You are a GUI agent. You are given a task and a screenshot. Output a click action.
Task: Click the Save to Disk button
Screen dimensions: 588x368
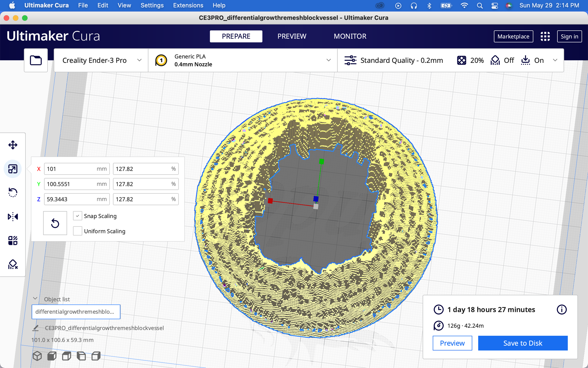pos(523,343)
